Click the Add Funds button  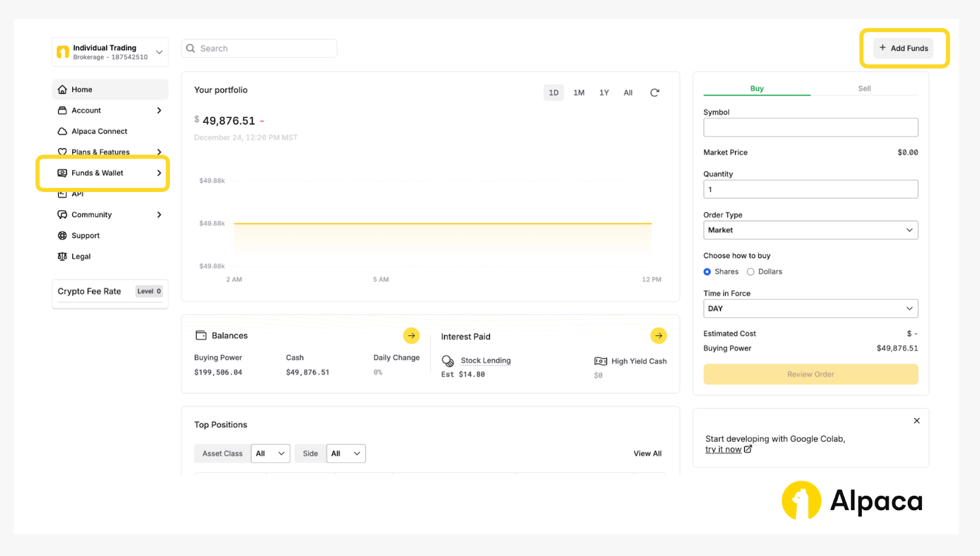(x=903, y=48)
